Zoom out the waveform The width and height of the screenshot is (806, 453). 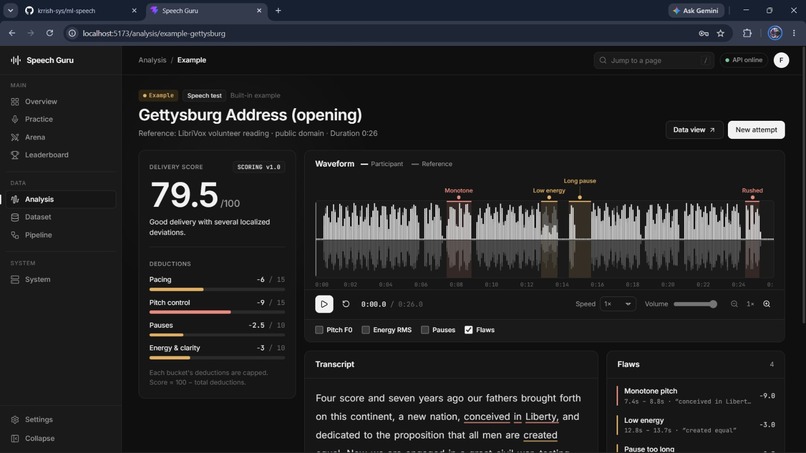[734, 304]
